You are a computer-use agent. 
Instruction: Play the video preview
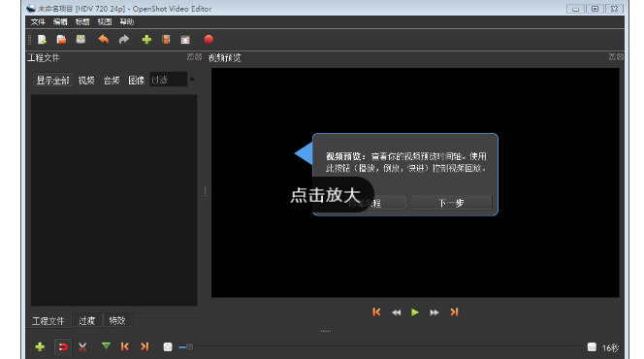point(415,312)
